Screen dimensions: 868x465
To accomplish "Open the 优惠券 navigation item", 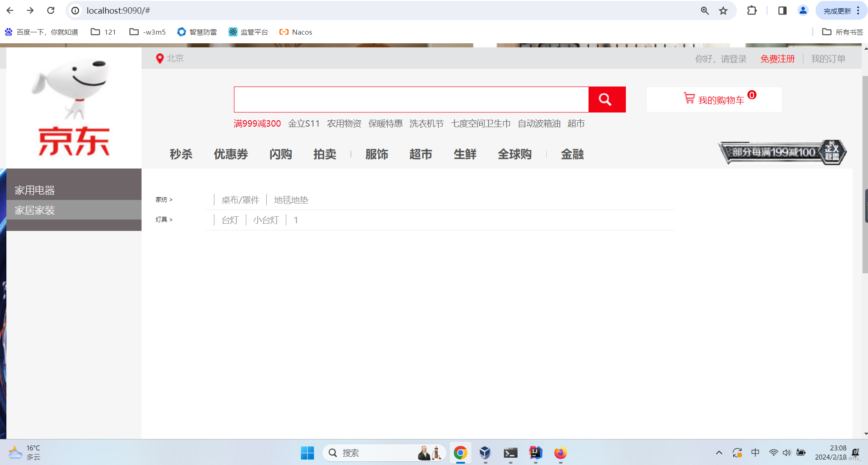I will pos(231,154).
